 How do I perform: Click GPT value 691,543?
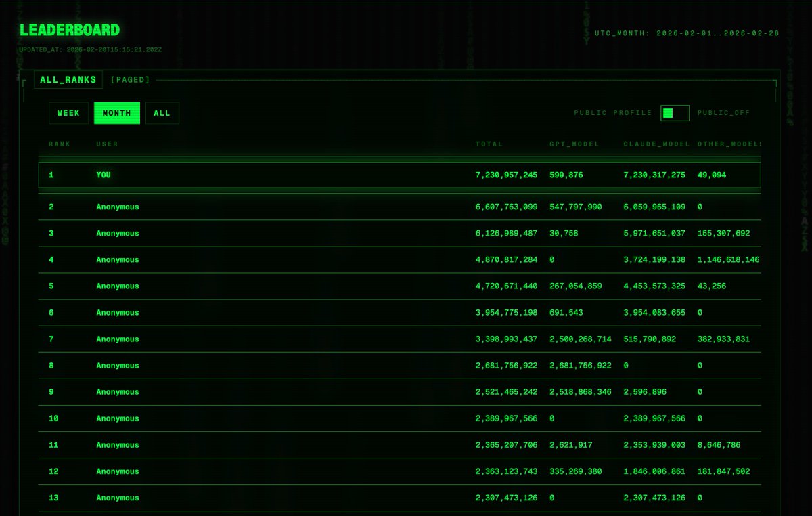(566, 312)
